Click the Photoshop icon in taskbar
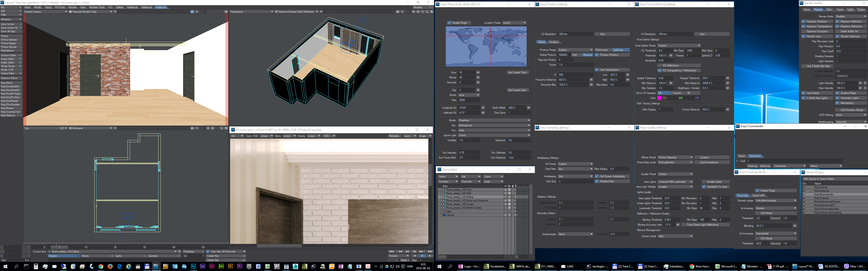Image resolution: width=868 pixels, height=271 pixels. click(193, 266)
